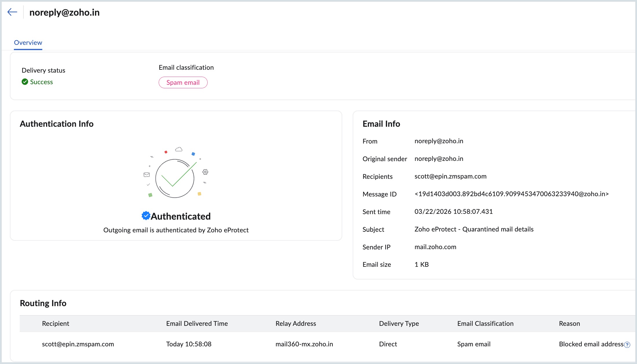Click the Original sender field label
This screenshot has width=637, height=364.
[x=385, y=159]
